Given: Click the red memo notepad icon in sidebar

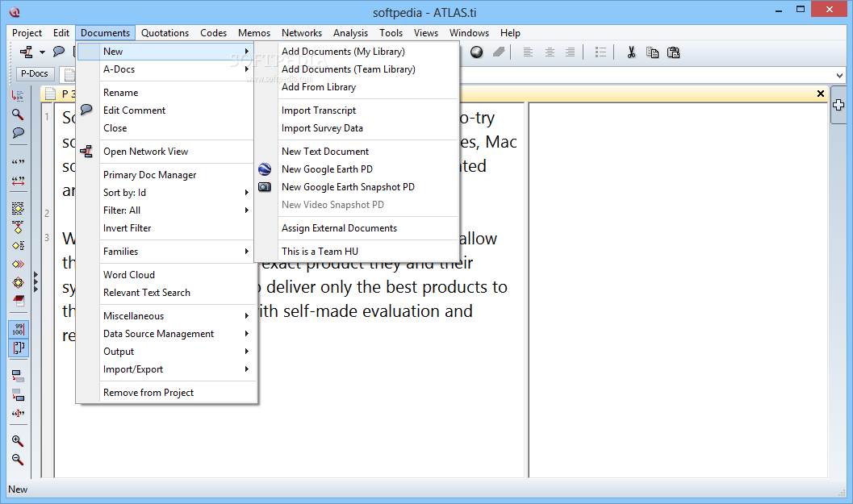Looking at the screenshot, I should coord(18,302).
